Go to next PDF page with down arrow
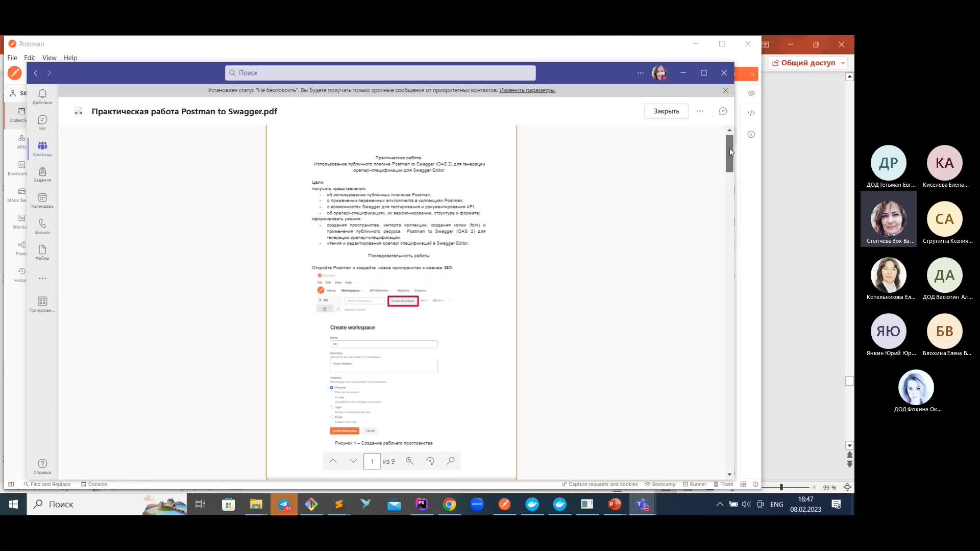 tap(353, 461)
